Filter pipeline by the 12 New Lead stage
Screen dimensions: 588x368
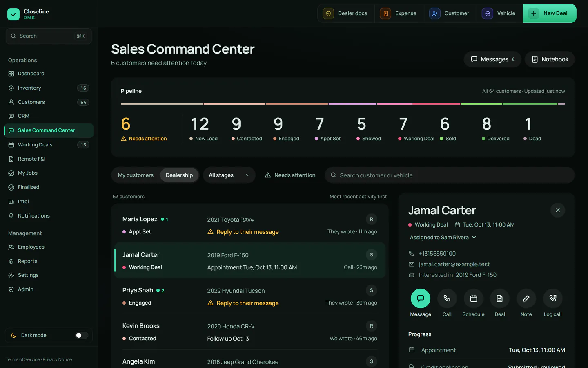[203, 128]
